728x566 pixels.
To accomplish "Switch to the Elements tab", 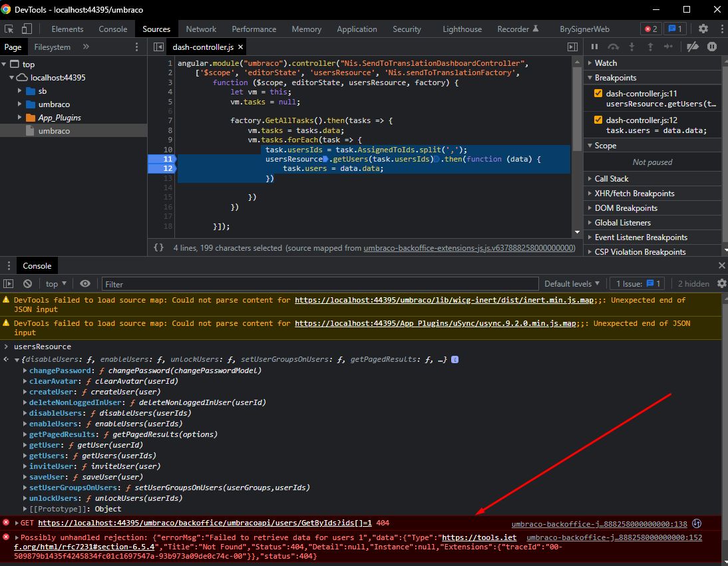I will pos(67,29).
